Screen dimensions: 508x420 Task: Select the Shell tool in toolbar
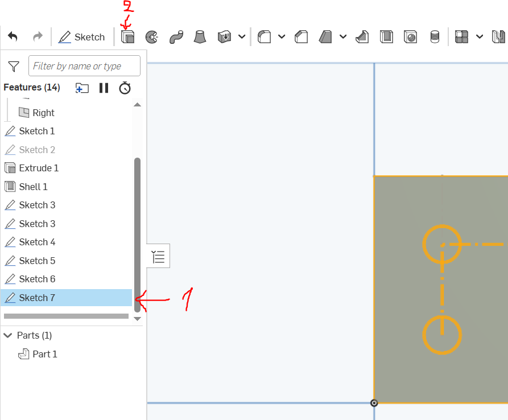tap(386, 37)
